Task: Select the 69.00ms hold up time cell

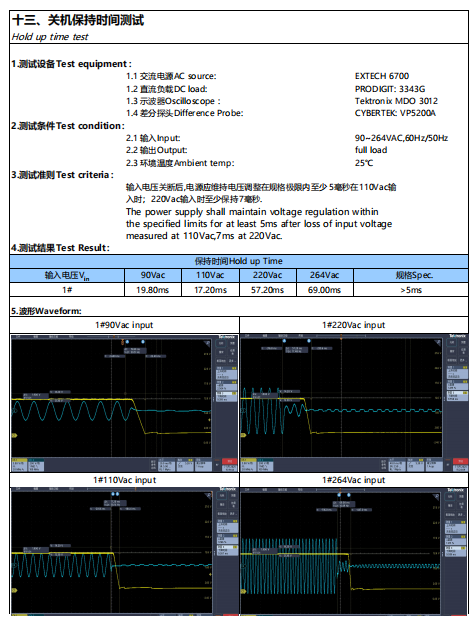Action: point(325,290)
